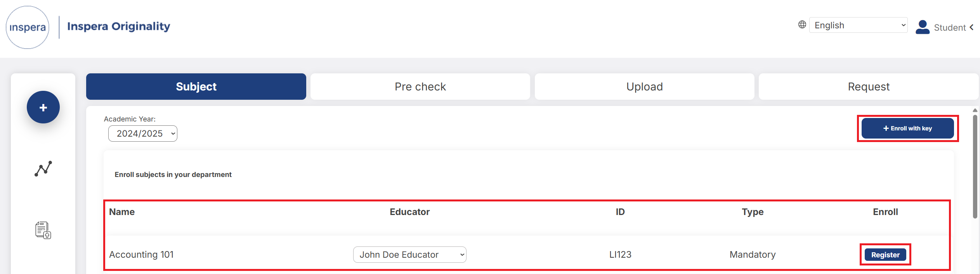980x274 pixels.
Task: Open the document upload icon in sidebar
Action: 43,230
